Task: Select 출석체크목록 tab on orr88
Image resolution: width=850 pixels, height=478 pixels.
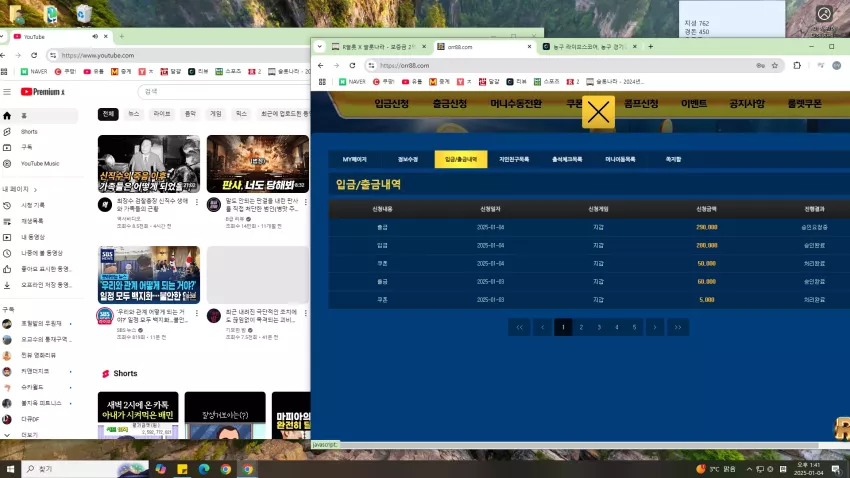Action: [567, 159]
